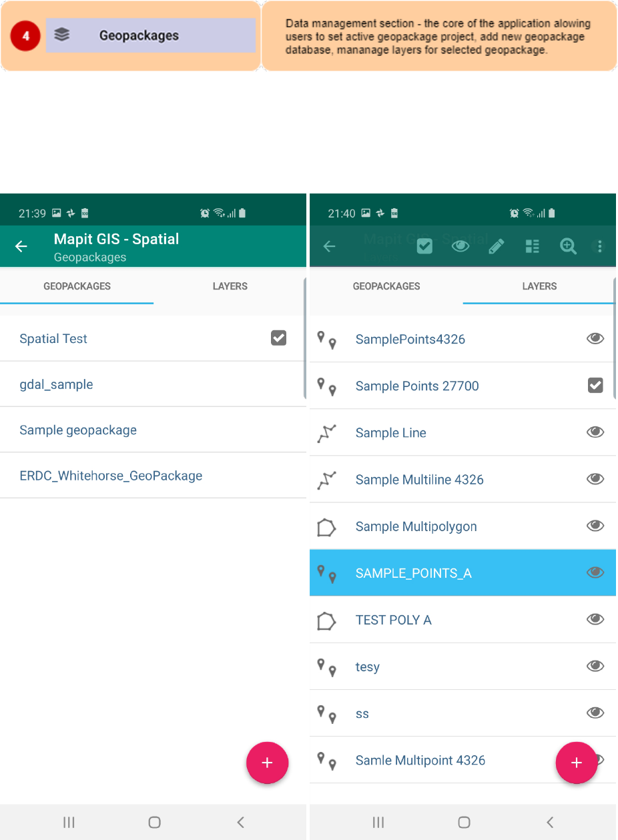Select the Samle Multipoint 4326 layer name
Image resolution: width=618 pixels, height=840 pixels.
[x=420, y=760]
